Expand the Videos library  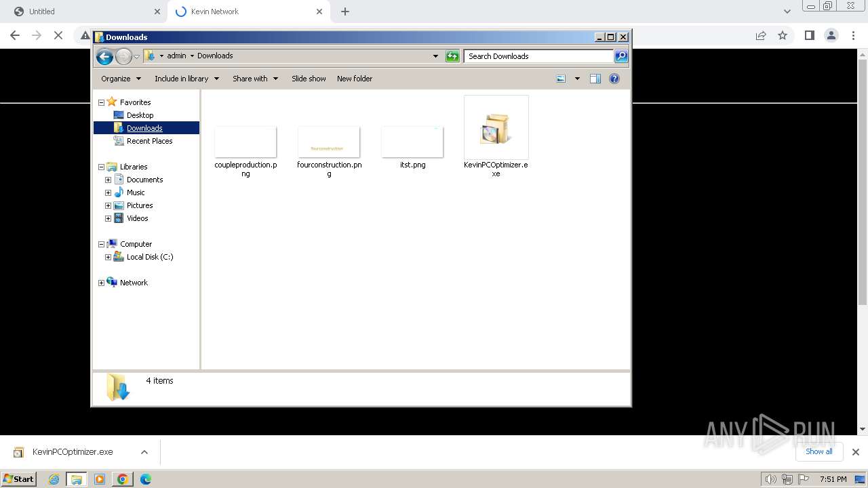(108, 218)
